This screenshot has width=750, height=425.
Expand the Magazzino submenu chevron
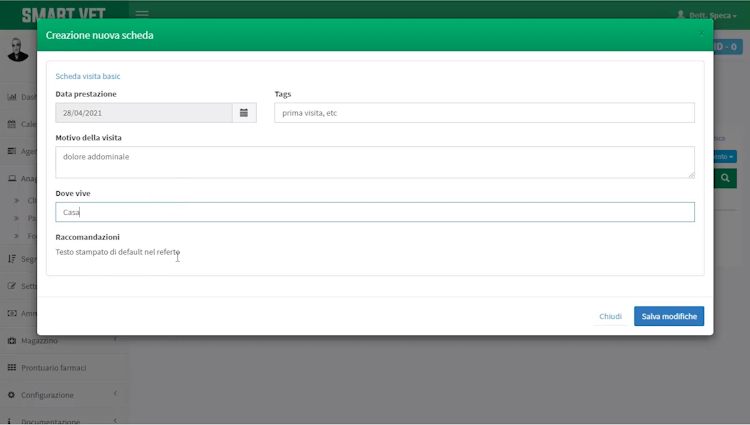[115, 339]
